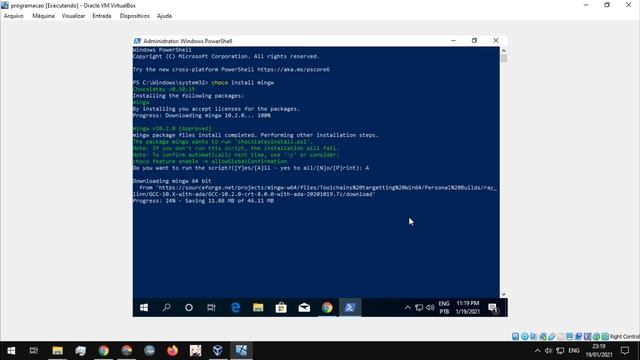Open guest Task View icon

tap(211, 307)
